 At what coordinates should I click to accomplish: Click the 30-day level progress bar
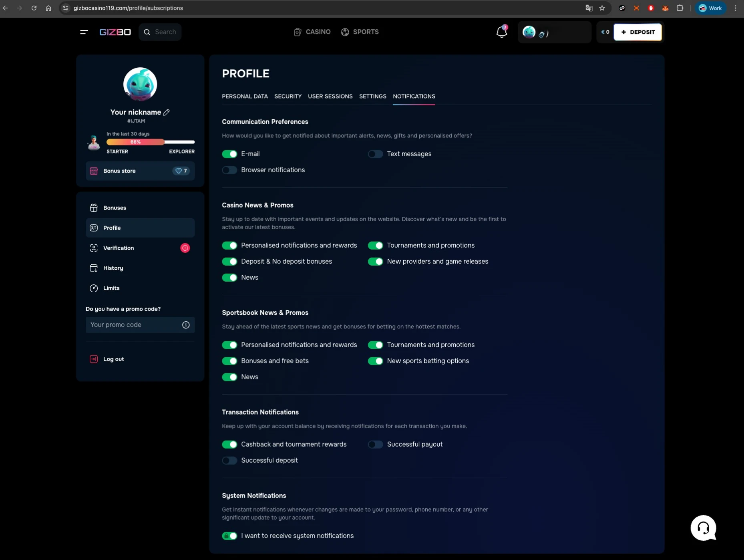[x=151, y=142]
